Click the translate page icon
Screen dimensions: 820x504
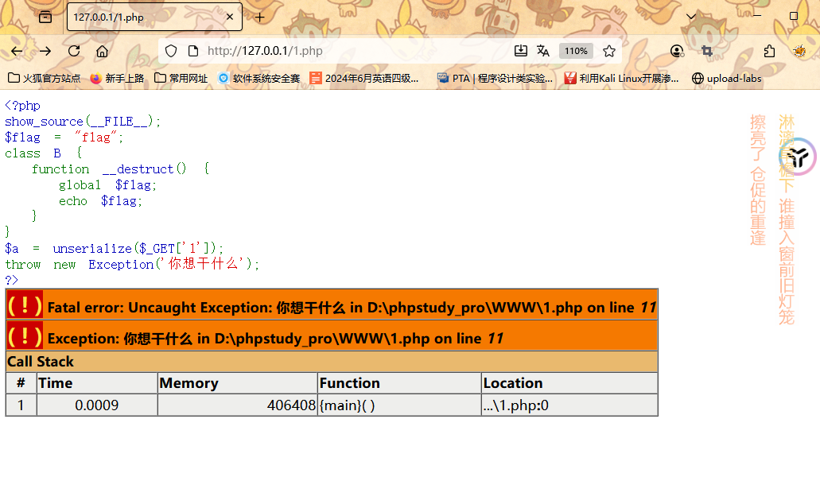(543, 51)
